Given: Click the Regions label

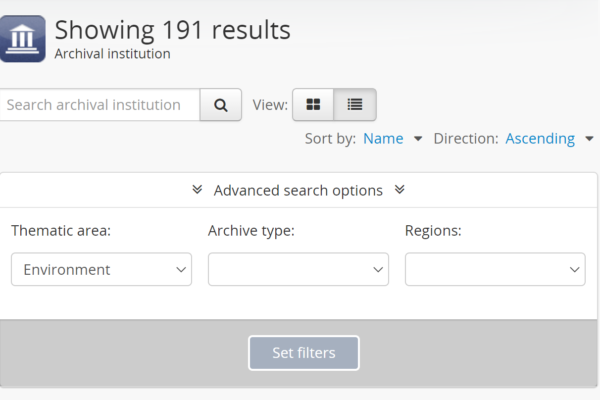Looking at the screenshot, I should coord(433,231).
